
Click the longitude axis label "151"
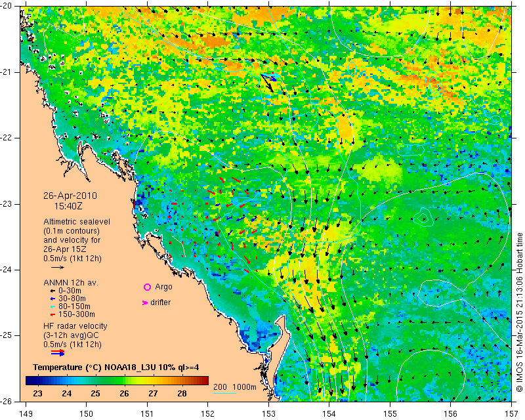147,414
